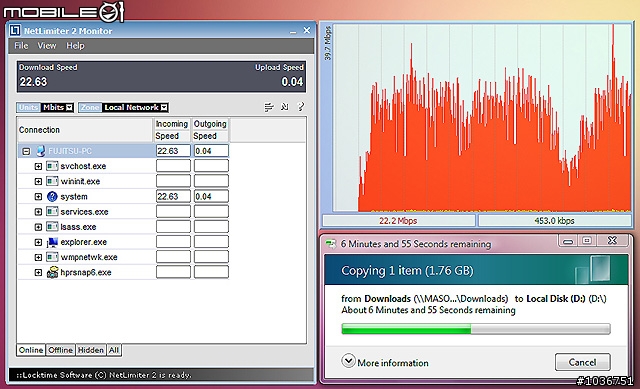Click incoming speed field for explorer.exe
Viewport: 640px width, 389px height.
pos(173,242)
